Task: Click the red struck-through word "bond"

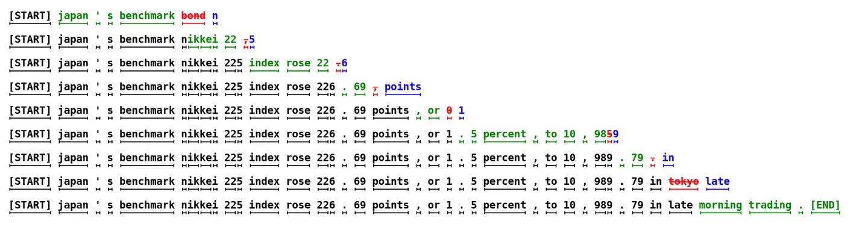Action: pyautogui.click(x=193, y=16)
